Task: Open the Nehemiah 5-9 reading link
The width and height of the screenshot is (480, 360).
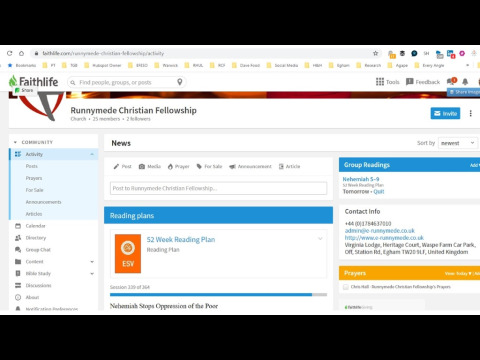Action: tap(361, 179)
